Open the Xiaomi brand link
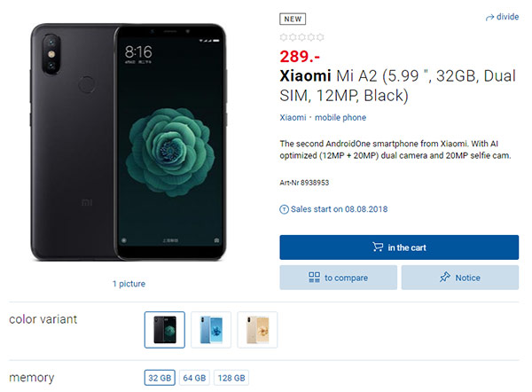Viewport: 532px width, 392px height. tap(292, 118)
